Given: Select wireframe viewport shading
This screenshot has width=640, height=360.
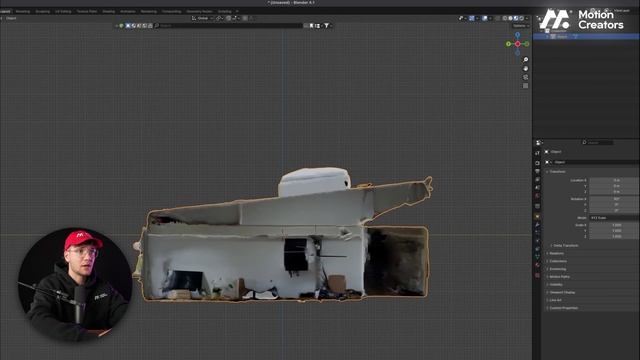Looking at the screenshot, I should pyautogui.click(x=505, y=18).
